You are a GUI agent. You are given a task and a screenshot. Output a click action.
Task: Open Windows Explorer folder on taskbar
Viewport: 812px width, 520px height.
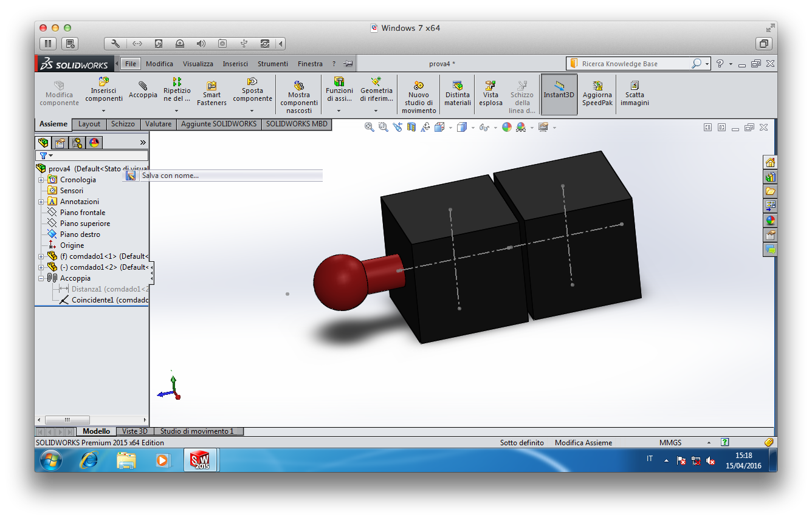pos(126,460)
